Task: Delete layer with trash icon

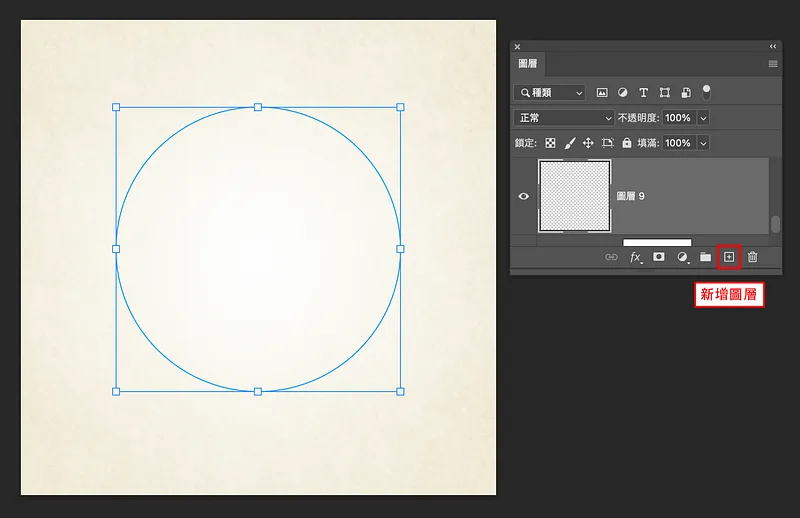Action: point(753,257)
